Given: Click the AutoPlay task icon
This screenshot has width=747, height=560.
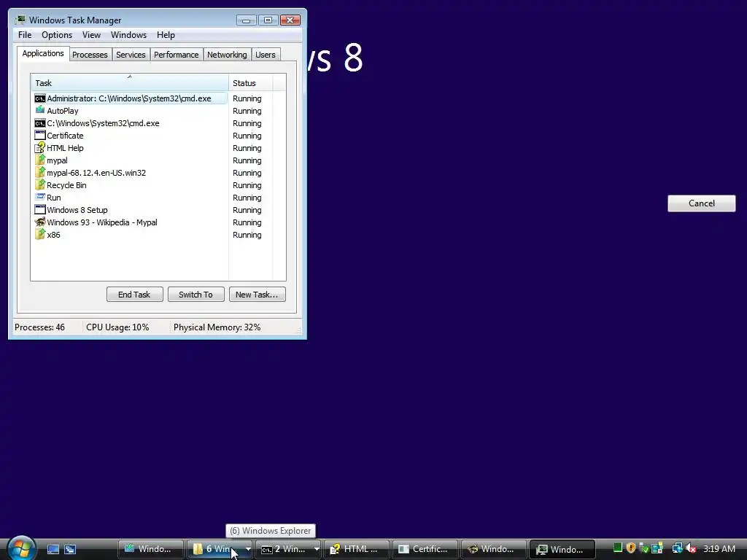Looking at the screenshot, I should point(40,111).
